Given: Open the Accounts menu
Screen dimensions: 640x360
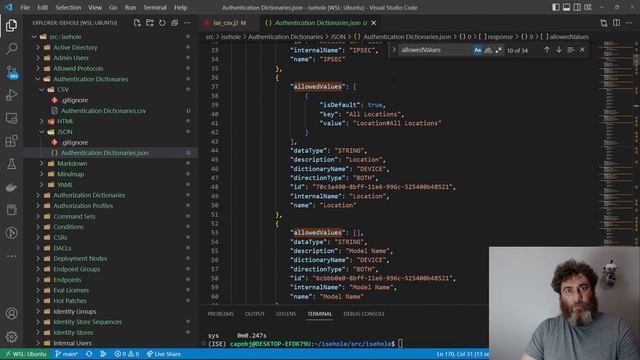Looking at the screenshot, I should coord(11,313).
